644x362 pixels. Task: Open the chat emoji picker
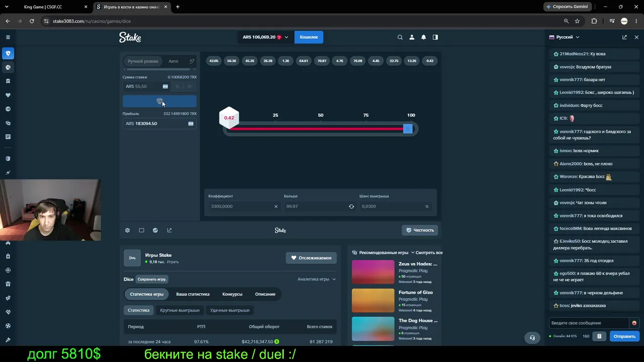click(x=634, y=323)
